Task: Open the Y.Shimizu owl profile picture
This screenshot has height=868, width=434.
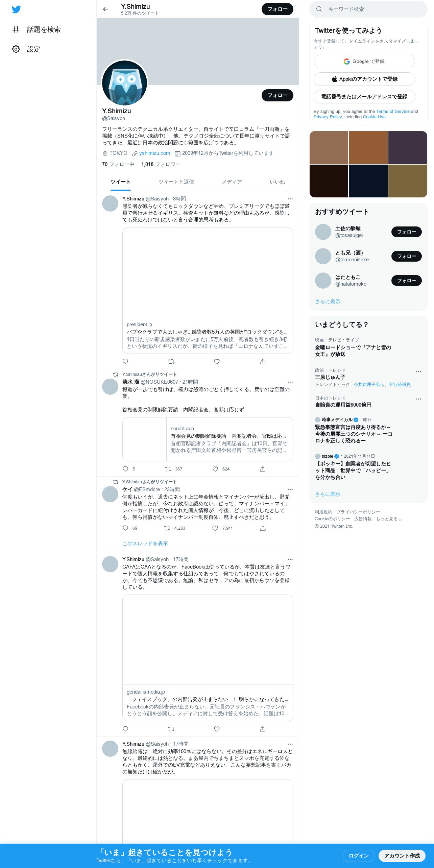Action: [x=124, y=83]
